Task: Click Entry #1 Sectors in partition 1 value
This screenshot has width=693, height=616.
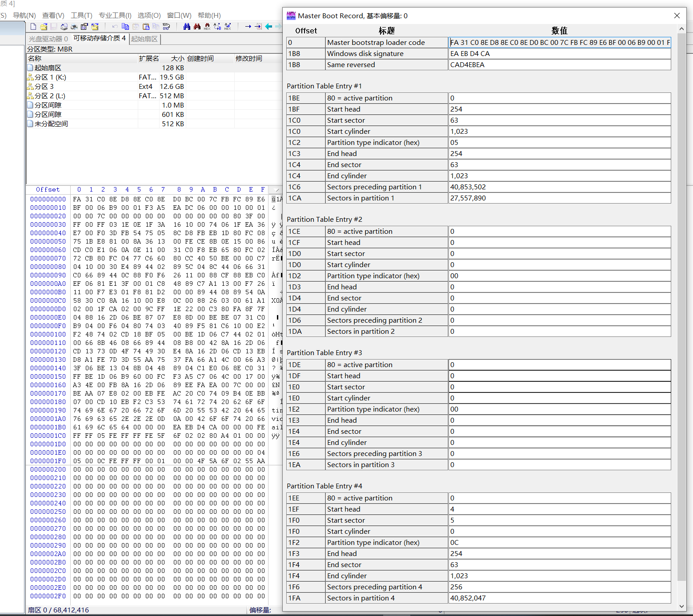Action: coord(560,198)
